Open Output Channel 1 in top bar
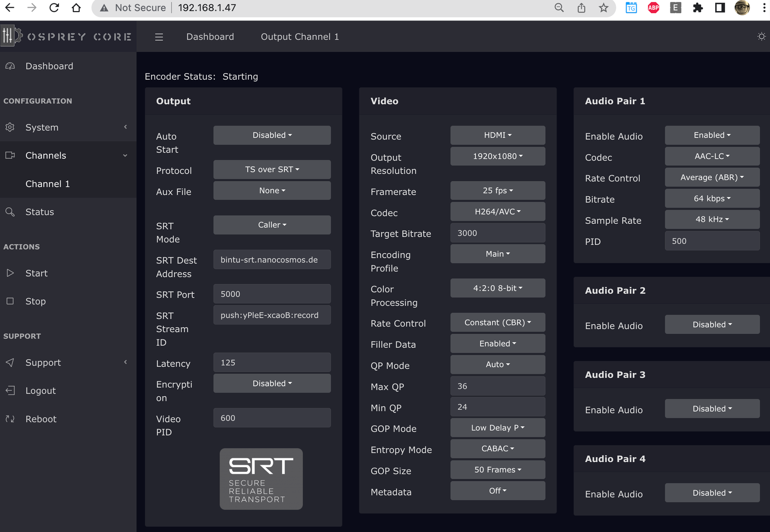The height and width of the screenshot is (532, 770). coord(299,37)
